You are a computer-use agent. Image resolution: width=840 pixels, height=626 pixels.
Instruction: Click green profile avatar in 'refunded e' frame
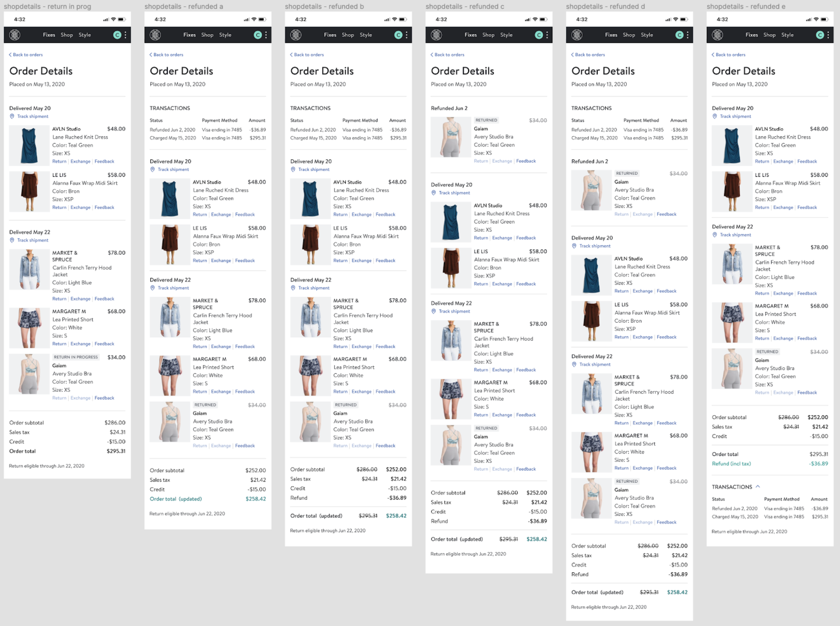pyautogui.click(x=820, y=35)
